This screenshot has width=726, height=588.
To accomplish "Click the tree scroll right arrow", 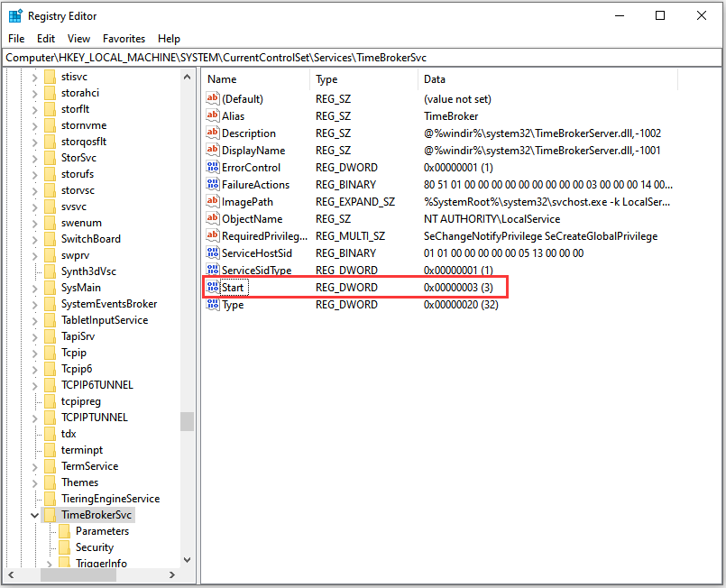I will (172, 574).
